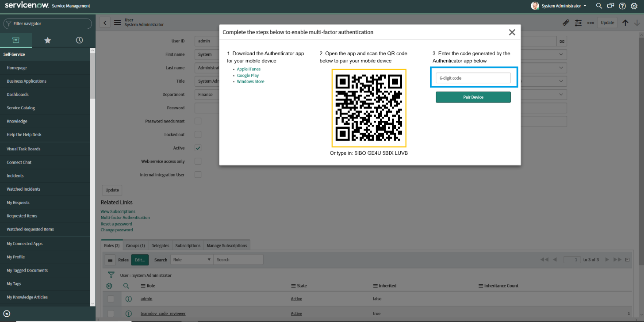Collapse the navigator with the back chevron
This screenshot has width=644, height=322.
coord(104,22)
